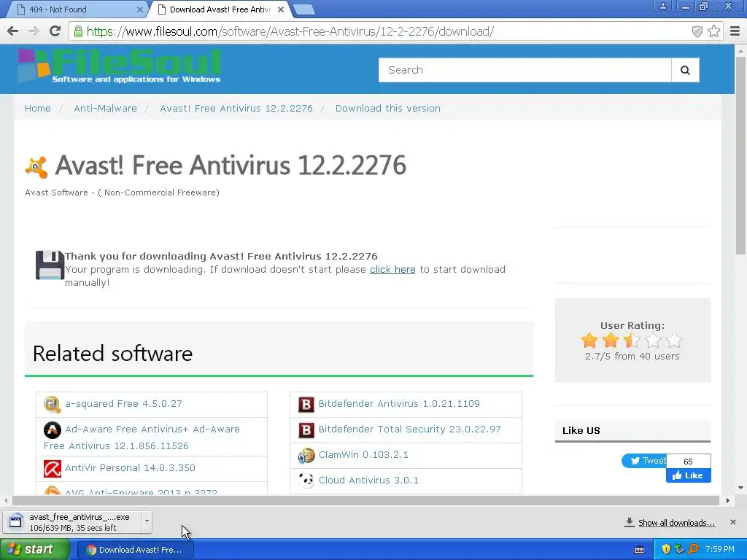This screenshot has height=560, width=747.
Task: Click the Bitdefender Total Security B icon
Action: [306, 430]
